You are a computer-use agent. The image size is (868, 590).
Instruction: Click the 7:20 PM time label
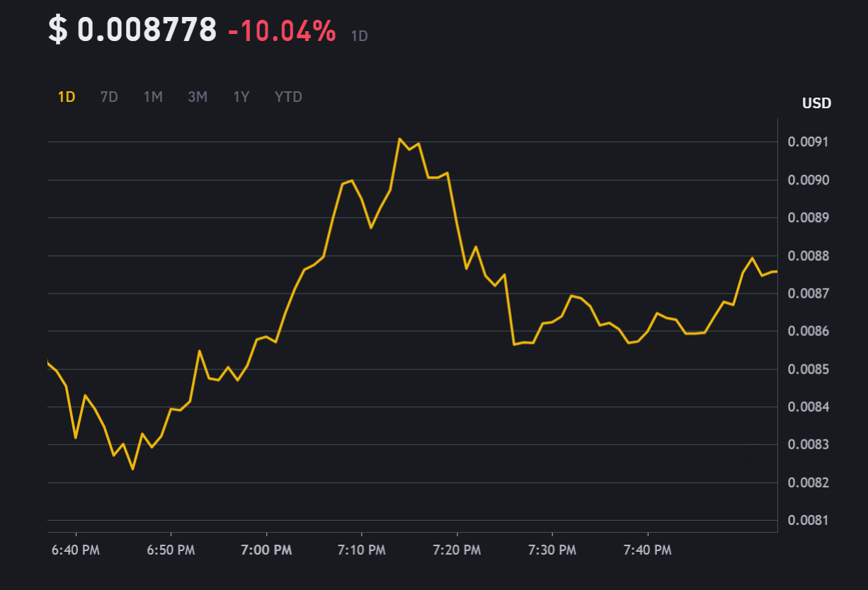click(x=457, y=550)
